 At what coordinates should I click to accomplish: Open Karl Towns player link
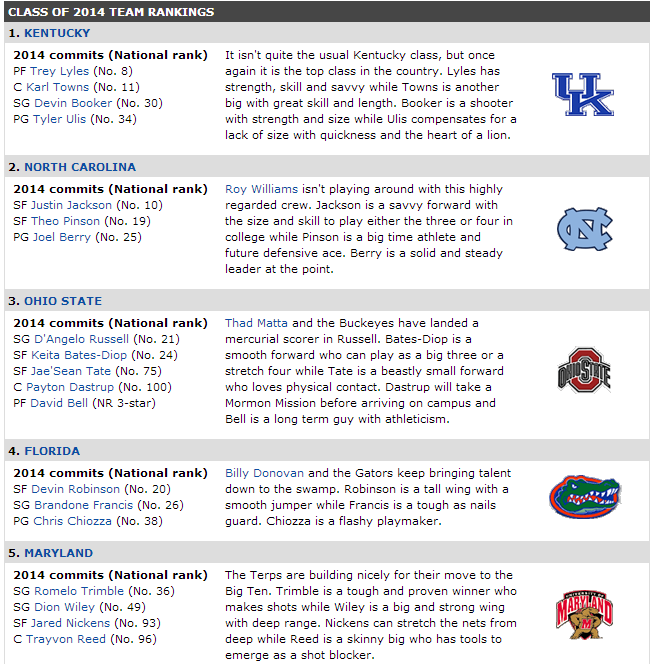58,87
